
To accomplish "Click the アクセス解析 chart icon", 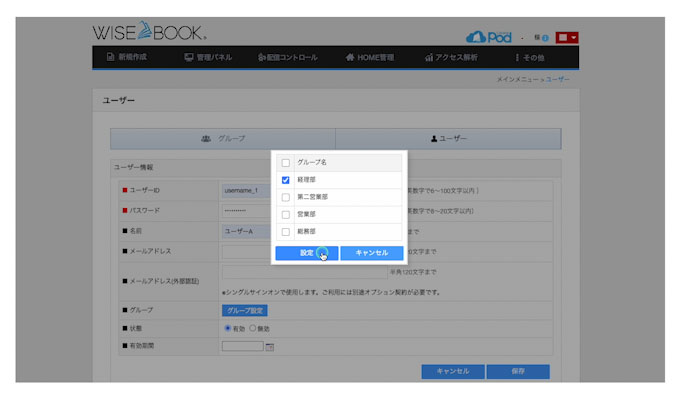I will tap(429, 58).
